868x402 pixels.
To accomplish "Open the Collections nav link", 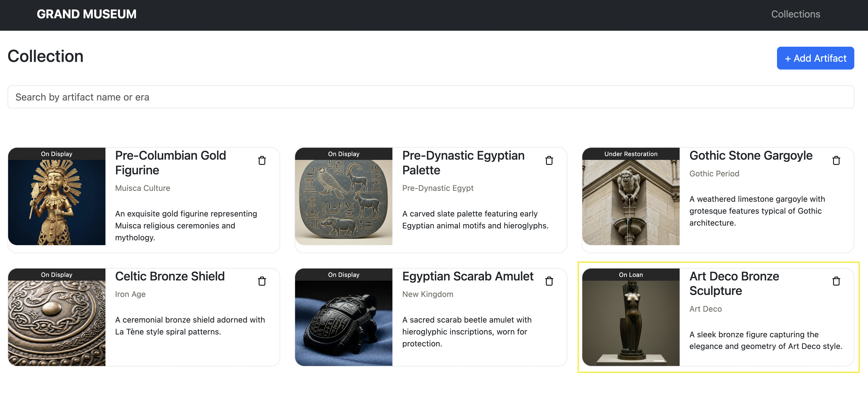I will pyautogui.click(x=795, y=14).
